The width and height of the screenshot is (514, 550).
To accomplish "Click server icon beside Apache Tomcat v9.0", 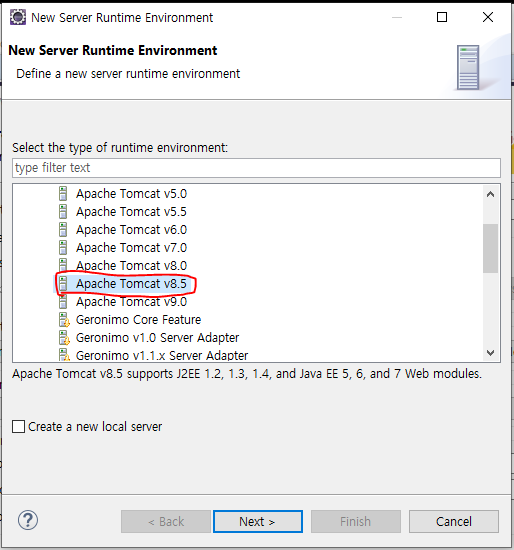I will point(63,302).
